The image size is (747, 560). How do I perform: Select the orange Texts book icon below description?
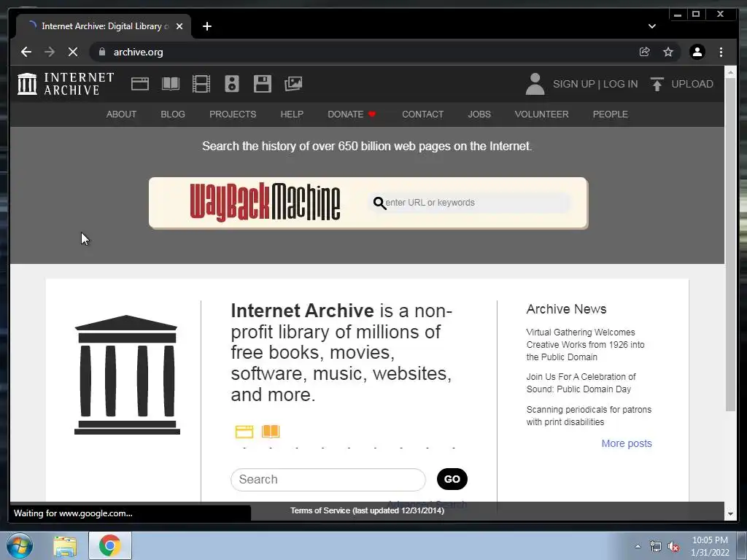pos(271,432)
